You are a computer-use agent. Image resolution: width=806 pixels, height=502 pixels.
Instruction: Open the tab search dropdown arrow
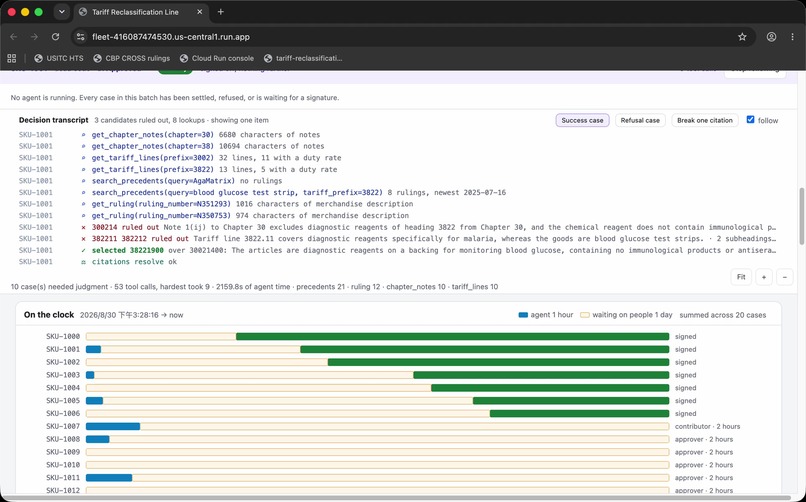tap(62, 12)
